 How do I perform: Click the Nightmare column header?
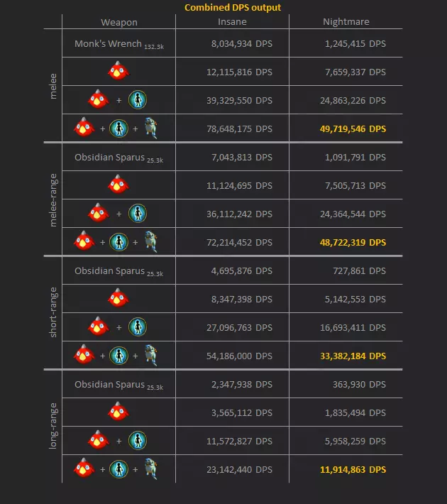(346, 22)
